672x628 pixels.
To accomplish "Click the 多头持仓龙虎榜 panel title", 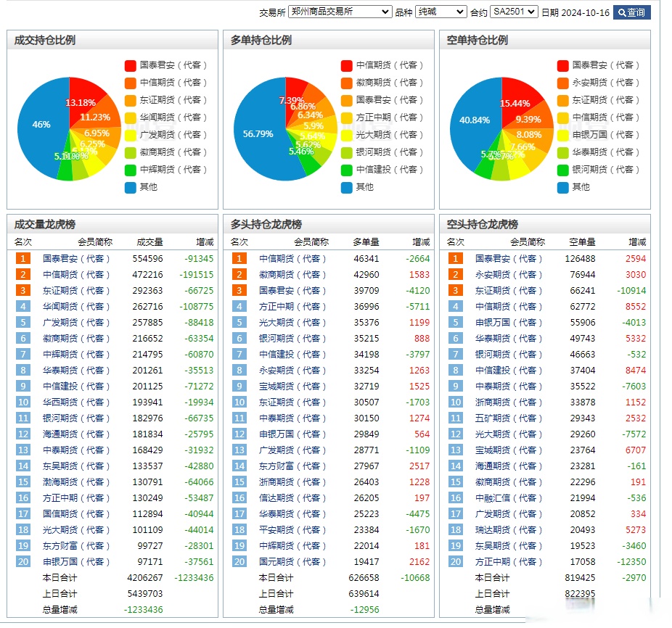I will point(266,224).
